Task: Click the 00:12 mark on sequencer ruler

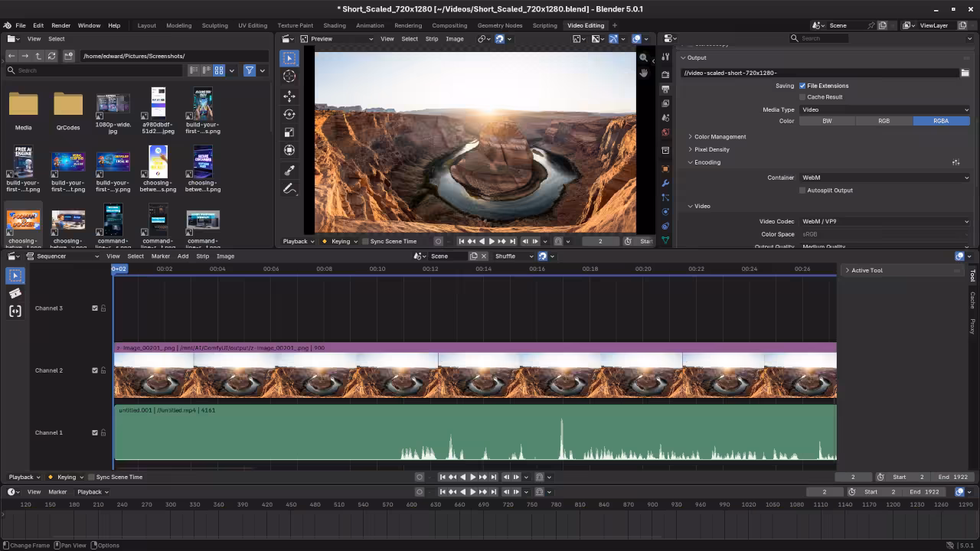Action: pyautogui.click(x=430, y=269)
